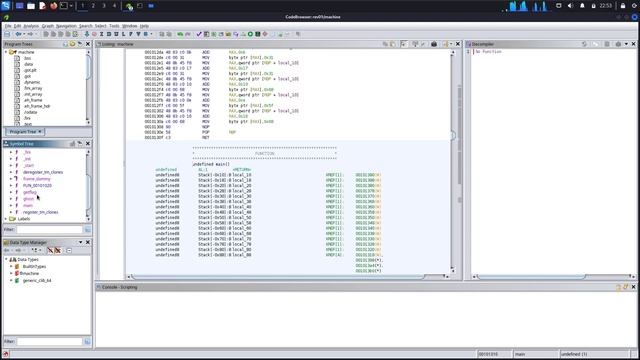Screen dimensions: 640x360
Task: Select the Program Tree tab
Action: click(25, 132)
